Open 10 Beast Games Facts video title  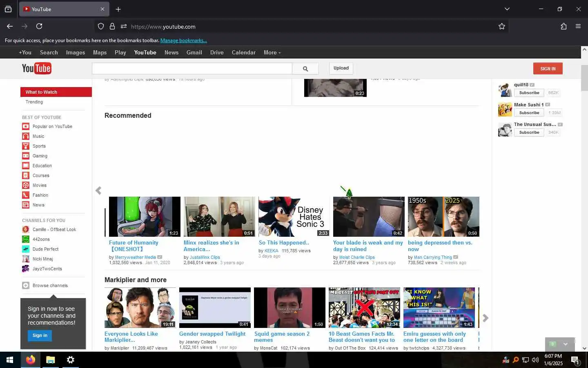coord(362,337)
